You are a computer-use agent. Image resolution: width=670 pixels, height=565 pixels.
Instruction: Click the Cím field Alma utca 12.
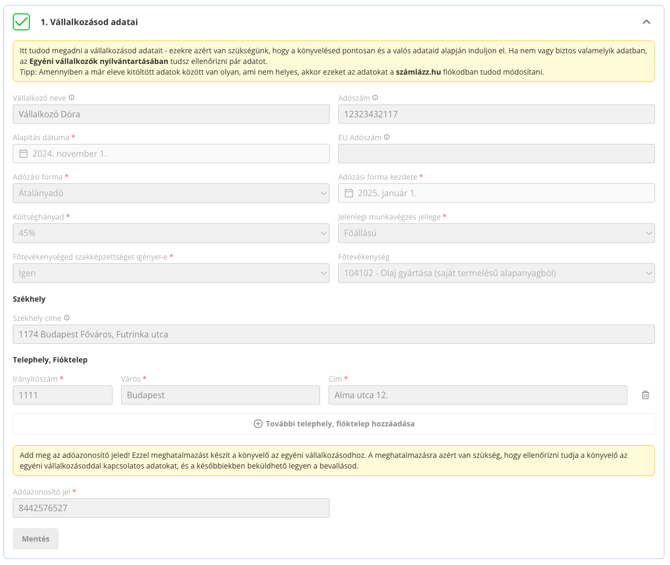[x=478, y=395]
